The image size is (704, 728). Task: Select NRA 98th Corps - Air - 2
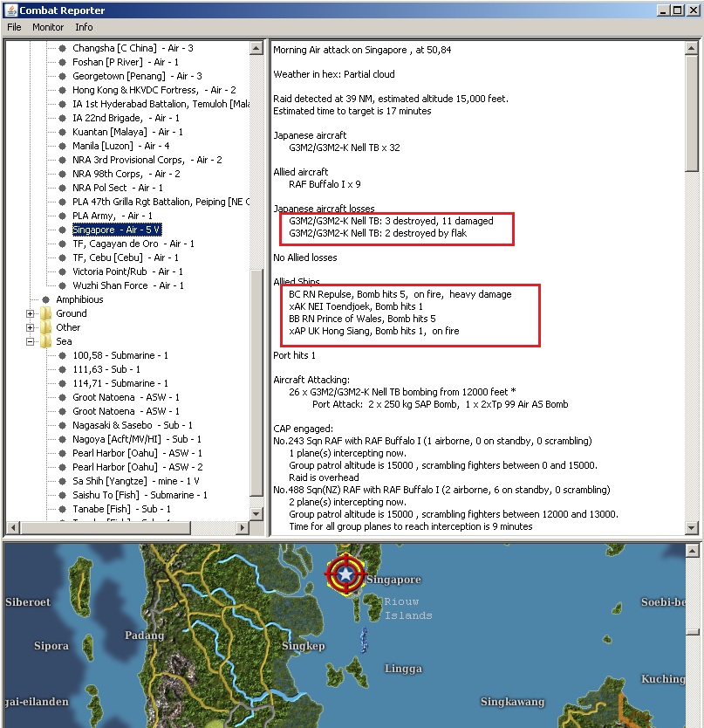pos(126,174)
